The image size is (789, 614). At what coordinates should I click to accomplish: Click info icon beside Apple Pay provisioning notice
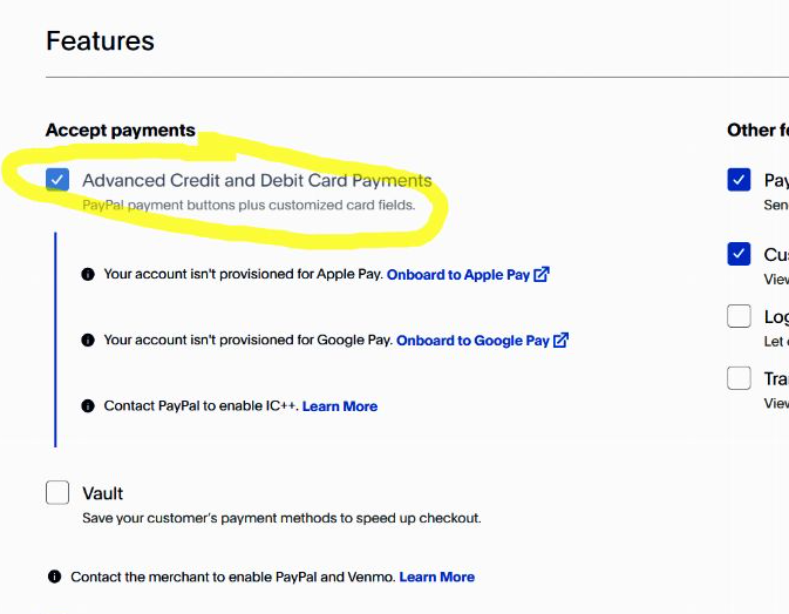88,274
